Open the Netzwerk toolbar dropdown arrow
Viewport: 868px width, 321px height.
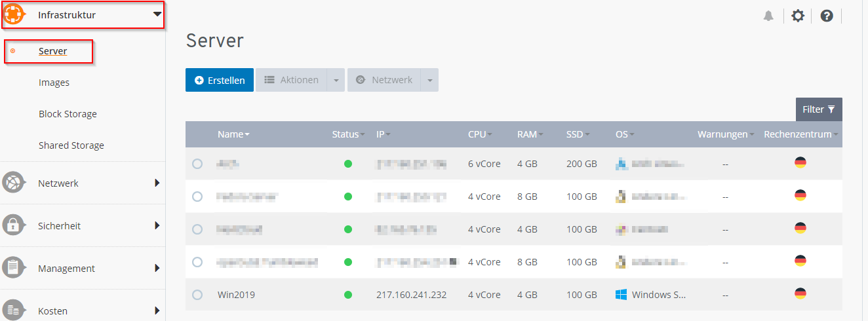[x=429, y=80]
